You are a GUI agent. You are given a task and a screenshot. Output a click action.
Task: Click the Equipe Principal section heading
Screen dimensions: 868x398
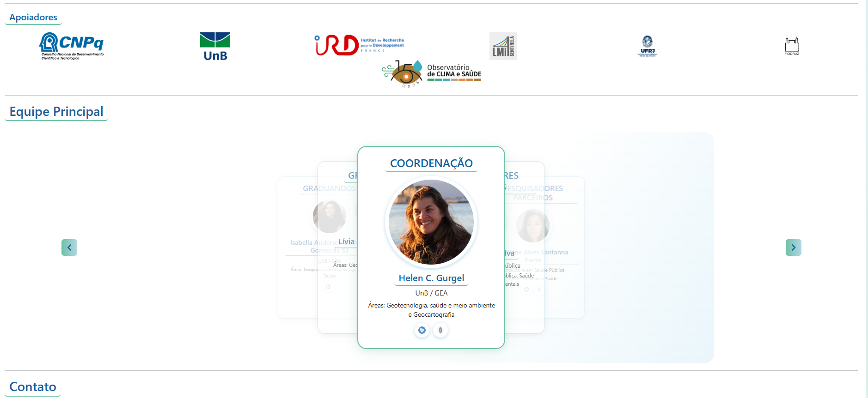click(56, 112)
